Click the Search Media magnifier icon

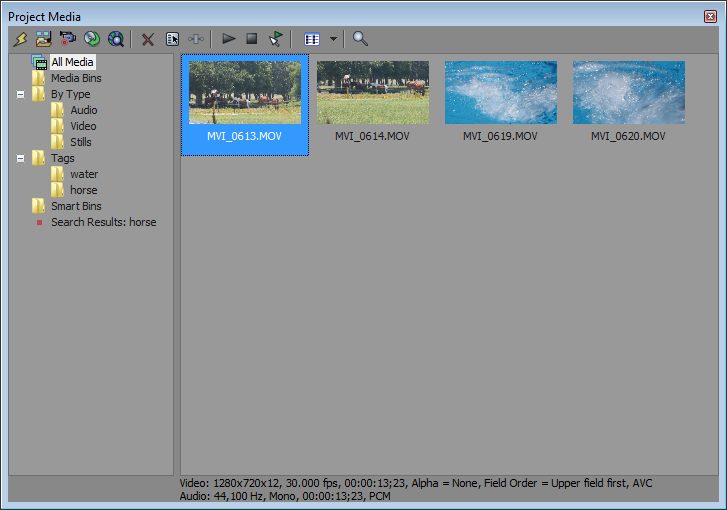point(360,38)
